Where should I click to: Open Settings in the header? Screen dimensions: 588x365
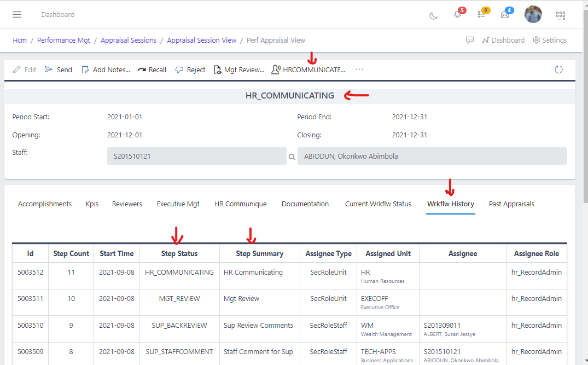550,40
